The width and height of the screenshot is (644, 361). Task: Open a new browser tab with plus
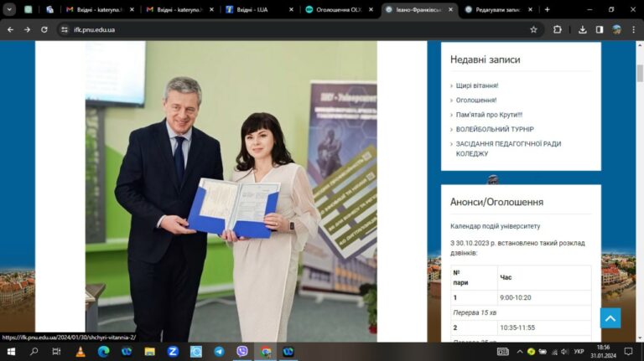(x=547, y=9)
